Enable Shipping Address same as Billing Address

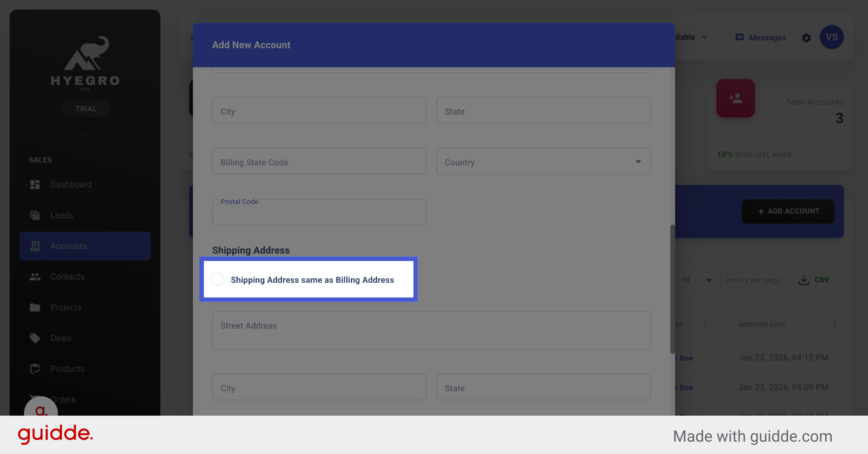[x=217, y=279]
